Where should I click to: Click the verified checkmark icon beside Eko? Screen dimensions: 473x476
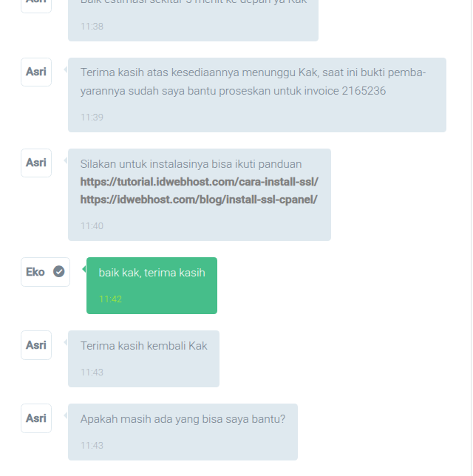pos(59,271)
